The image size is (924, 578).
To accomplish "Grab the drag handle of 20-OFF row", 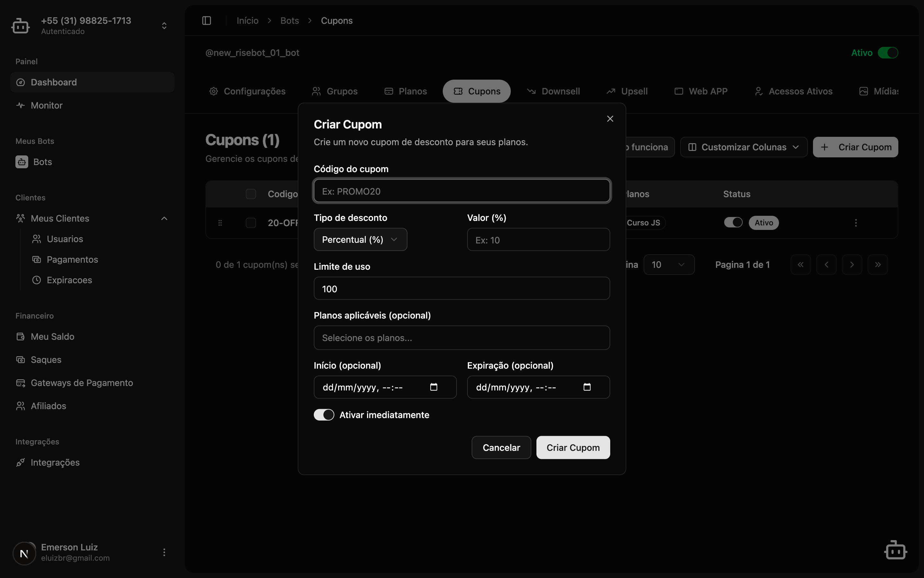I will [220, 223].
